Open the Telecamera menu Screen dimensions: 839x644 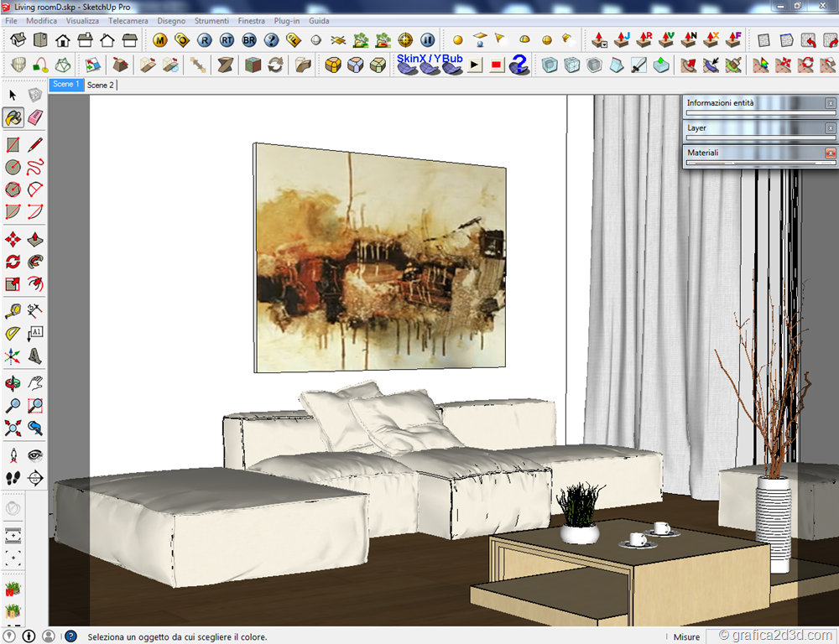128,21
